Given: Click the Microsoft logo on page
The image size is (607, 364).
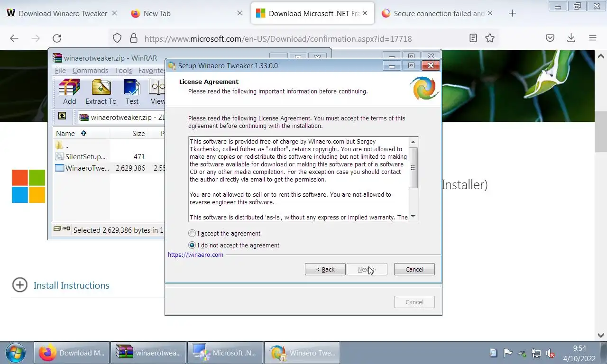Looking at the screenshot, I should tap(28, 187).
